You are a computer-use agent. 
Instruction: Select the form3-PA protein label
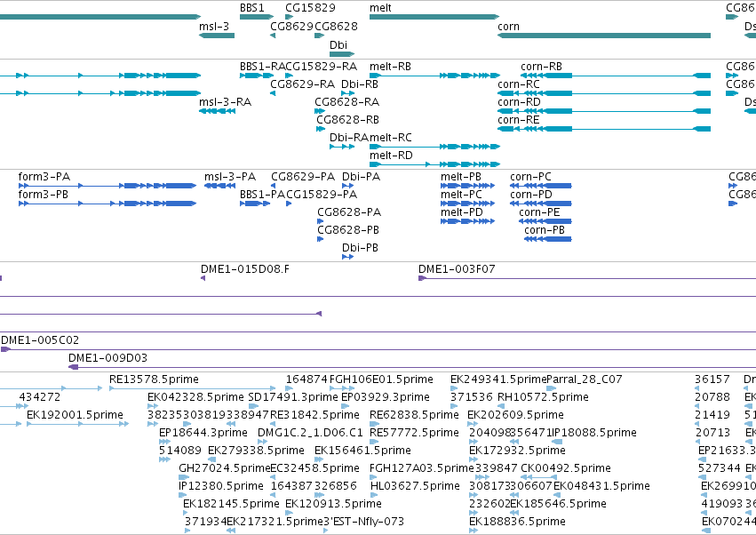pos(44,177)
